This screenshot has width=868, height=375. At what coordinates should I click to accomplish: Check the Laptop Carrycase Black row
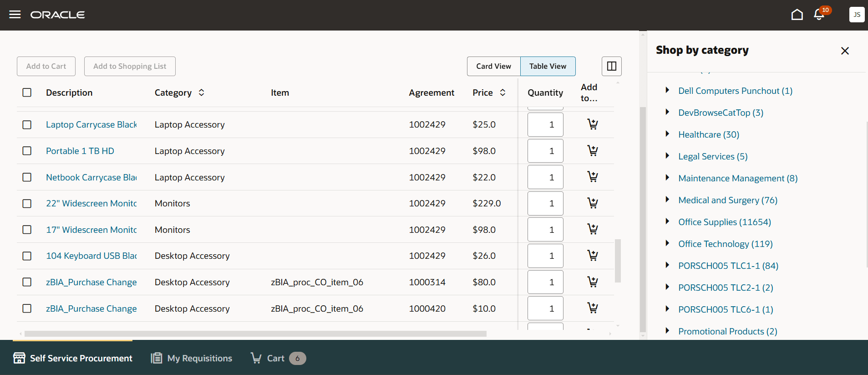tap(27, 124)
